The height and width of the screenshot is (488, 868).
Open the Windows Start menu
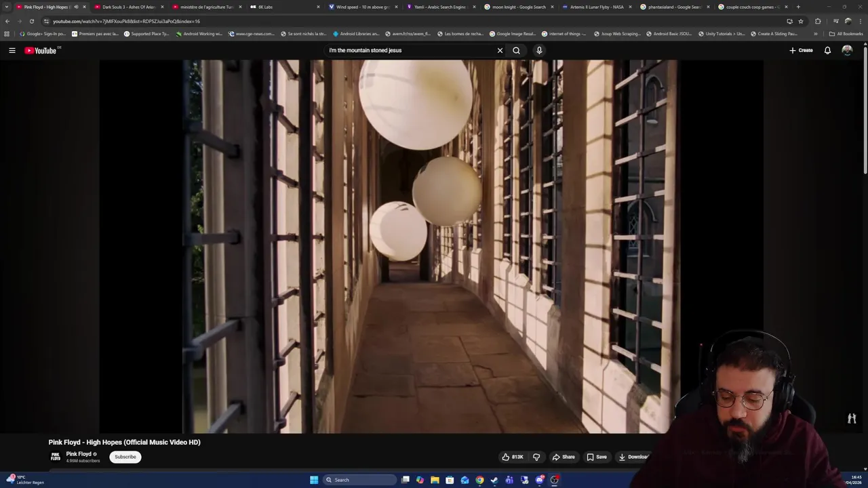314,480
